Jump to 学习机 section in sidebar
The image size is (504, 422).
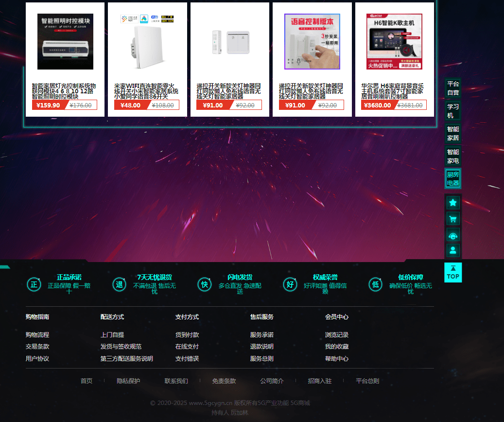(453, 111)
